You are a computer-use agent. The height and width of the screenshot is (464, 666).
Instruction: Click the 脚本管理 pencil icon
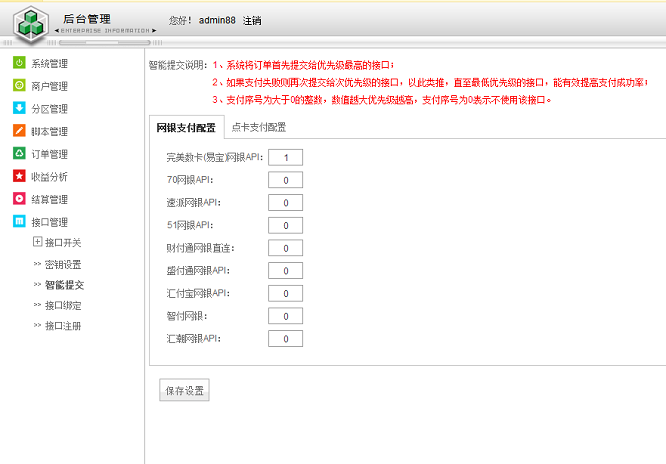19,131
